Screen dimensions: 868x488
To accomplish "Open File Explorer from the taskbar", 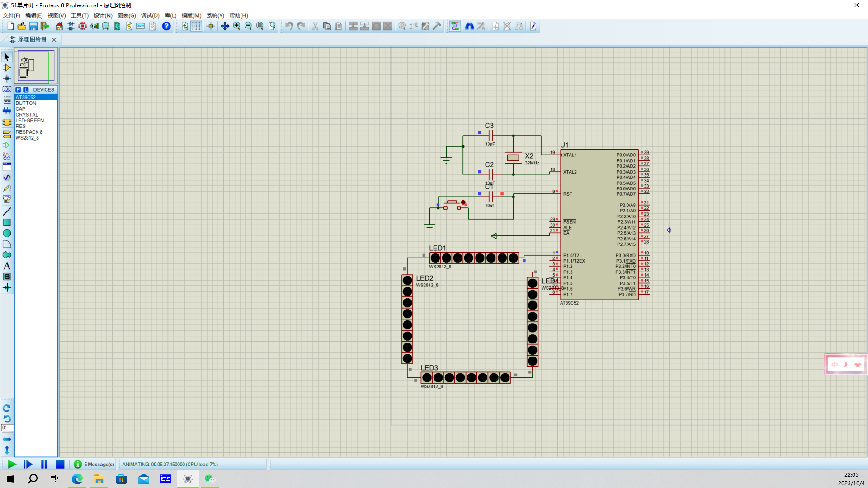I will pos(99,479).
